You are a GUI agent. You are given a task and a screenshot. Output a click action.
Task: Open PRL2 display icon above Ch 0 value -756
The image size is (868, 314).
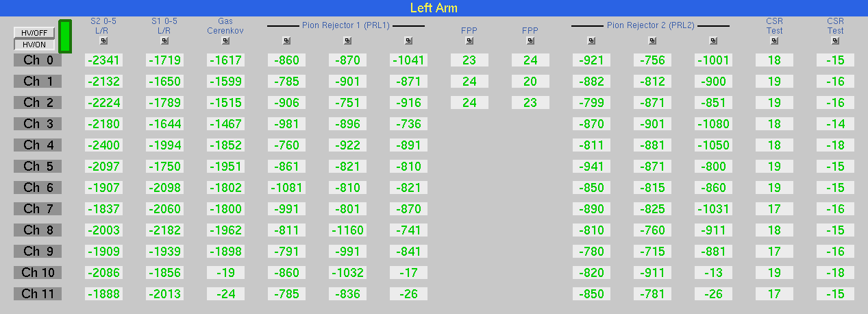652,40
